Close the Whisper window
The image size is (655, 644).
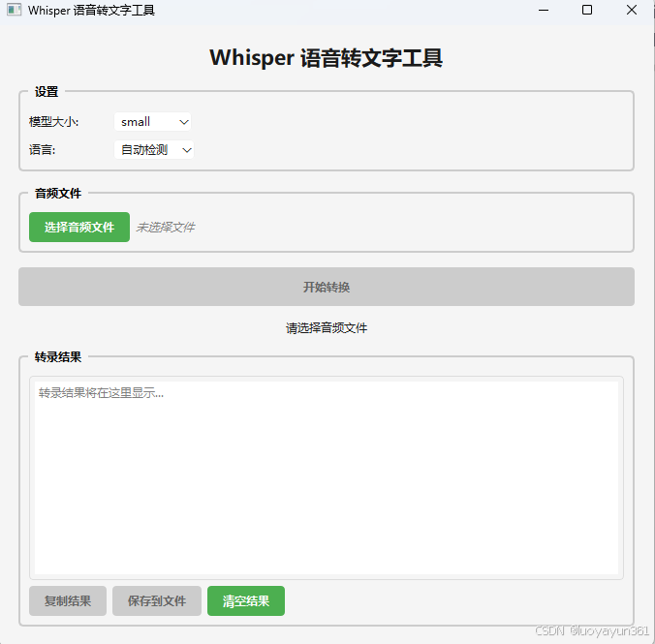(632, 10)
